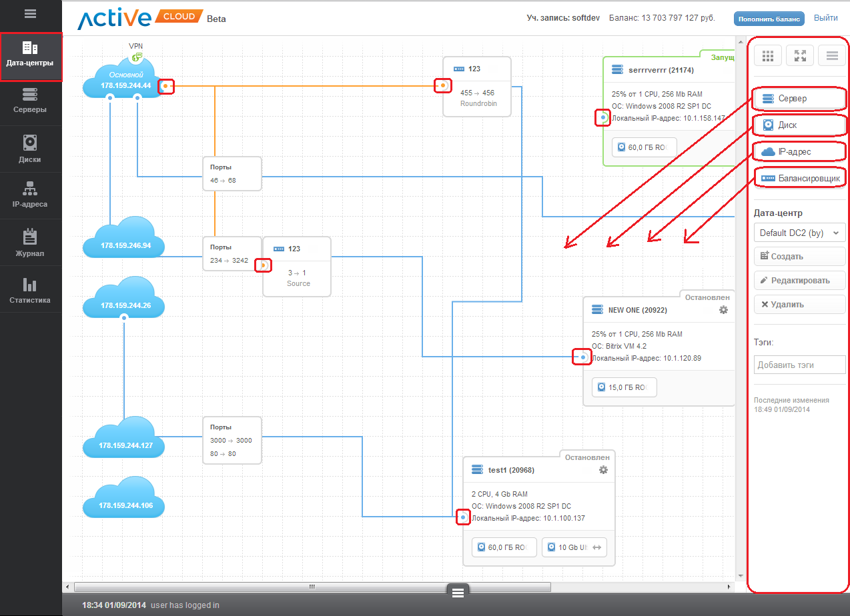Click the Добавить тэги input field
The image size is (850, 616).
[799, 365]
